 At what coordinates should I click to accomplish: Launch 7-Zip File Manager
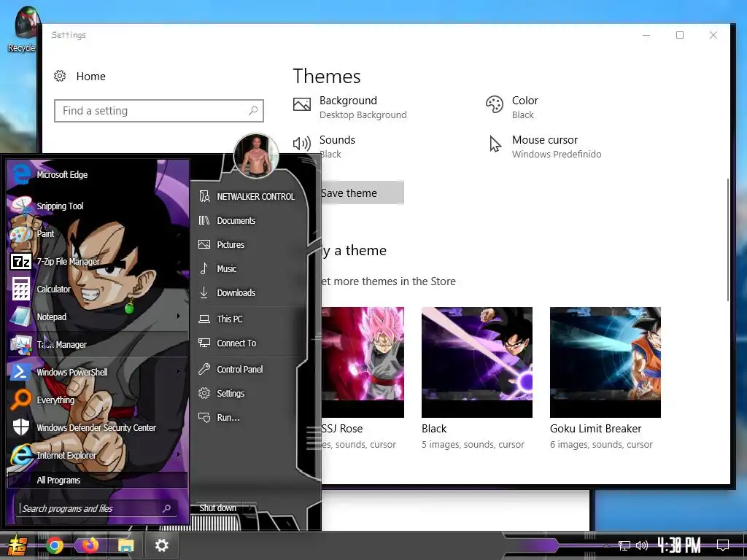pos(98,262)
